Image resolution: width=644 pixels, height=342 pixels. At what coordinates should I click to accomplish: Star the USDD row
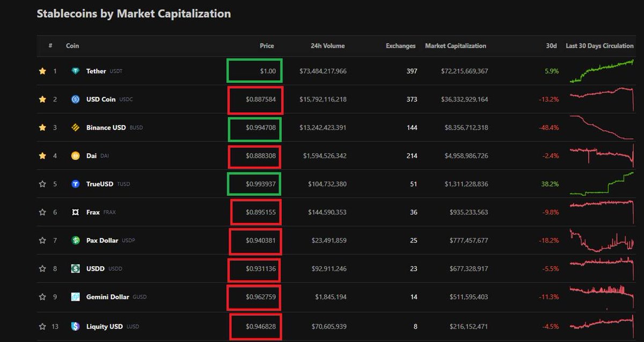coord(42,269)
